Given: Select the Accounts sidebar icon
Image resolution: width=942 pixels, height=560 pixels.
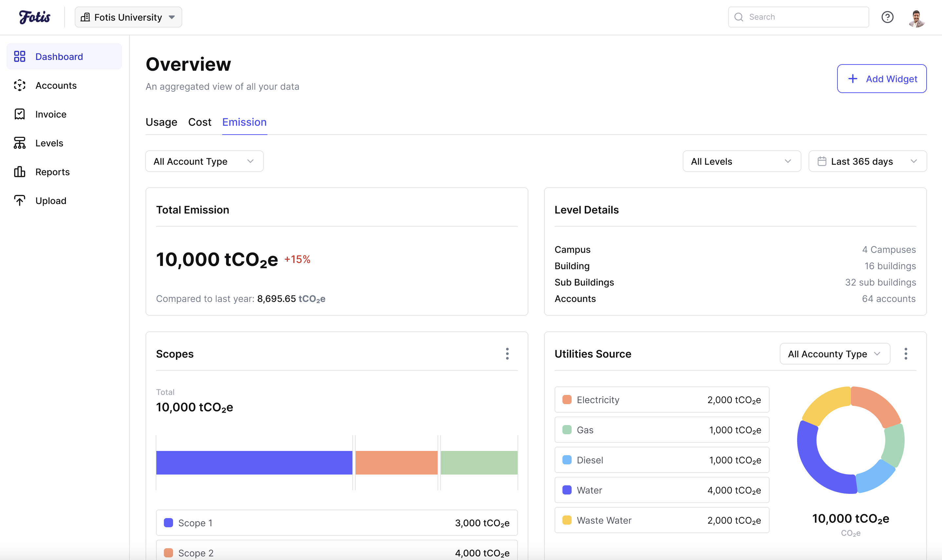Looking at the screenshot, I should tap(20, 85).
